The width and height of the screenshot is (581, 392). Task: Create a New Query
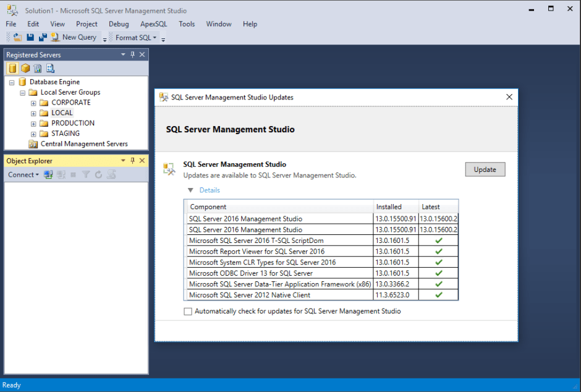(x=74, y=37)
